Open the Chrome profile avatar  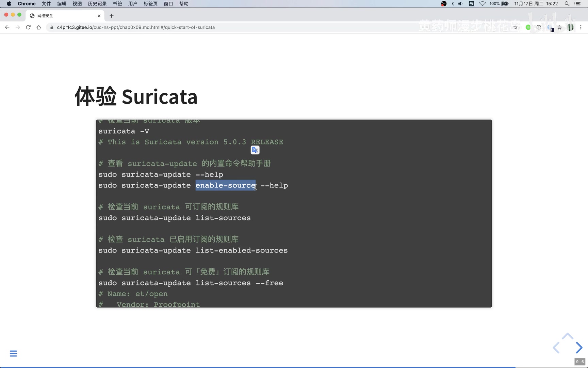tap(571, 27)
